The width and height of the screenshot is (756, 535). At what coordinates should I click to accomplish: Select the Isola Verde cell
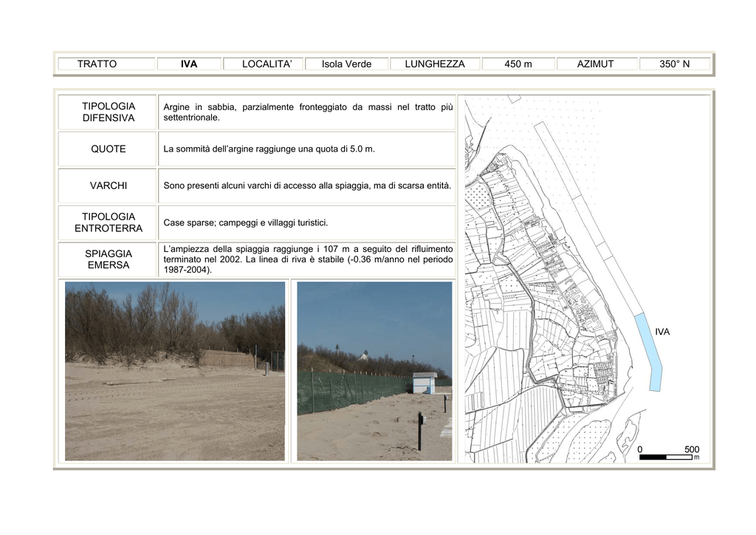coord(347,64)
